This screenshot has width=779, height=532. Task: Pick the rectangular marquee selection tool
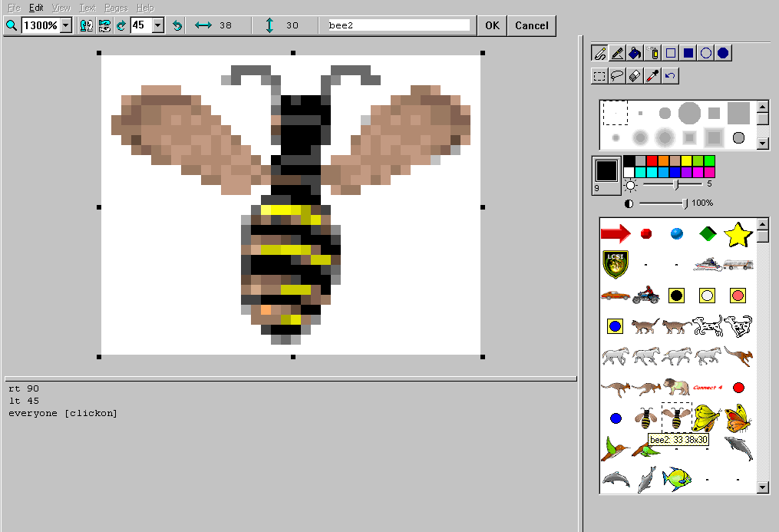point(599,75)
